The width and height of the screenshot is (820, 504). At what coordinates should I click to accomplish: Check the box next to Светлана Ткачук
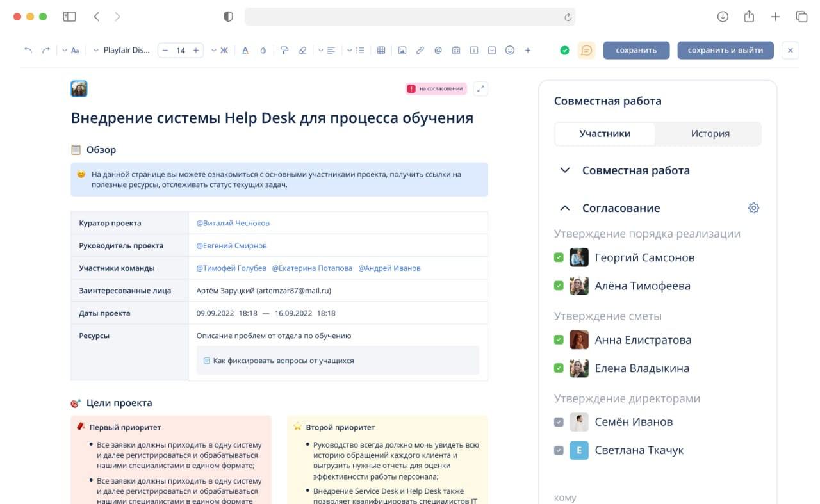(558, 450)
